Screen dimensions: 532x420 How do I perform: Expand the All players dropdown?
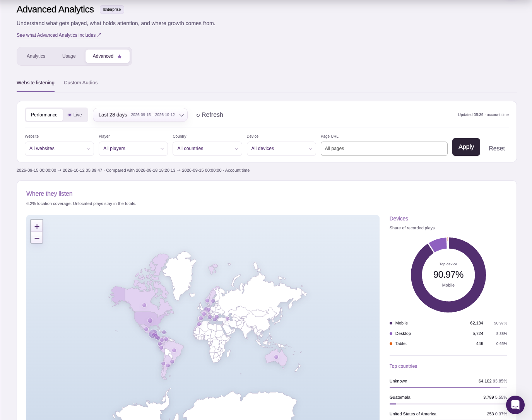(133, 149)
